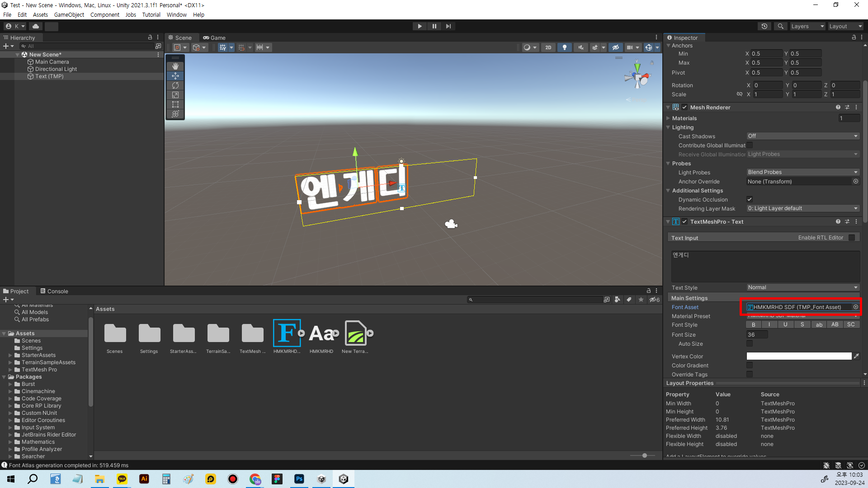Viewport: 868px width, 488px height.
Task: Switch to the Game tab
Action: coord(214,38)
